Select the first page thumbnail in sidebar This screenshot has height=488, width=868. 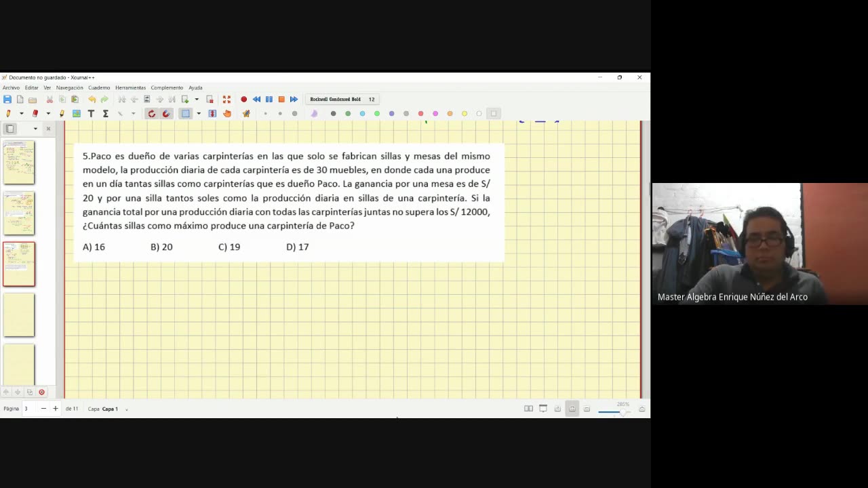pyautogui.click(x=19, y=163)
